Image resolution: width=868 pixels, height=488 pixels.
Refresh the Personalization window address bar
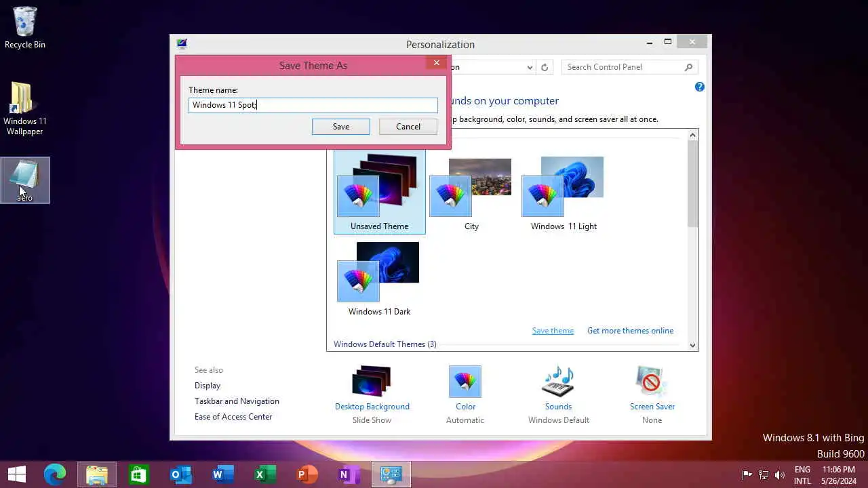click(544, 67)
